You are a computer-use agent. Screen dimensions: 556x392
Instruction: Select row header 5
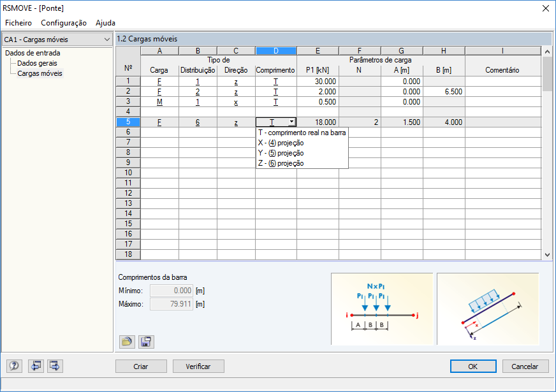128,122
